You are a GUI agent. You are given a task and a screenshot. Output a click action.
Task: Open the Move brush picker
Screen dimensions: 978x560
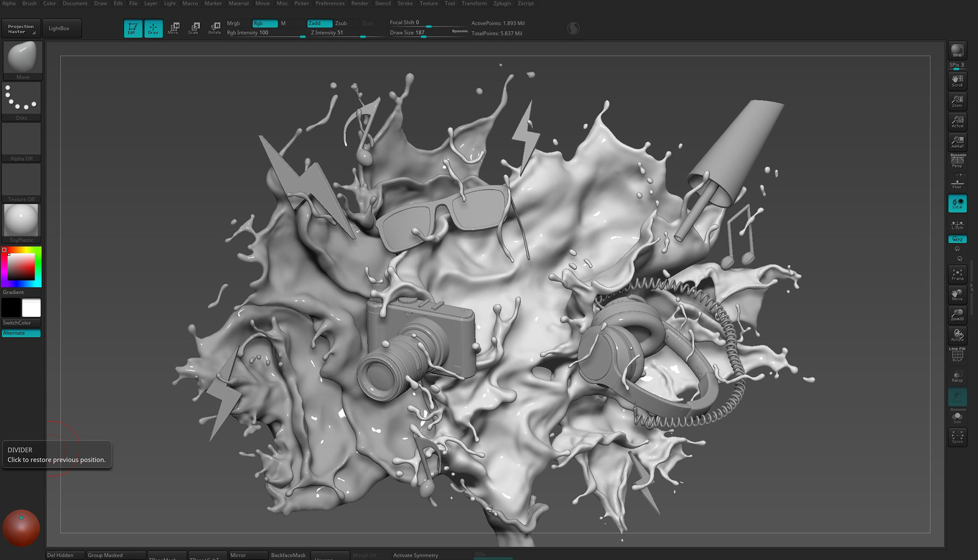coord(22,60)
